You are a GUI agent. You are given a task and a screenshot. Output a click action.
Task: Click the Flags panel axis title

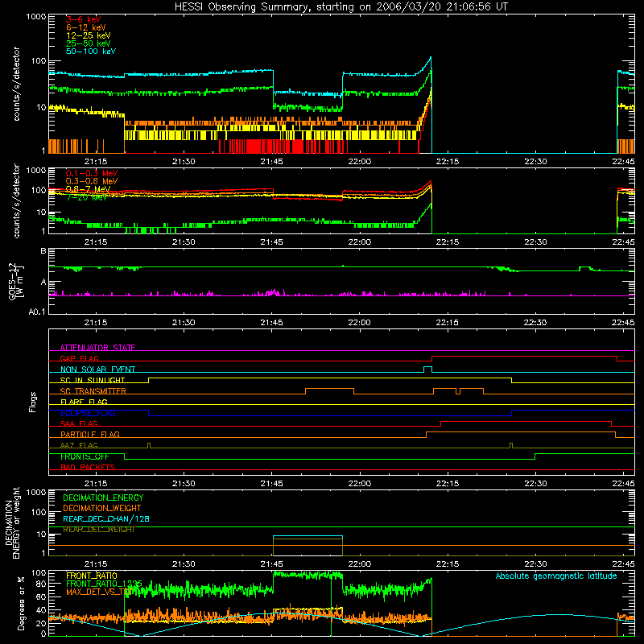click(x=33, y=402)
